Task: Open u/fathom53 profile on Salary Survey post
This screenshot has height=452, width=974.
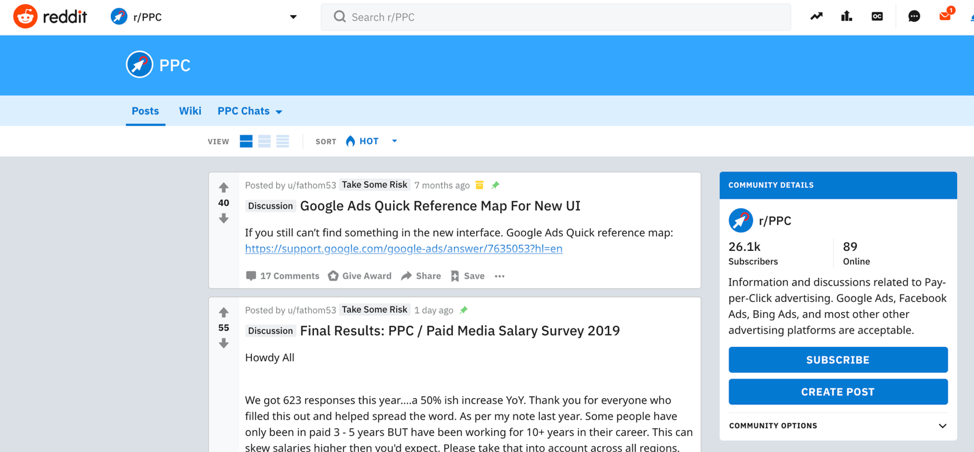Action: pos(311,310)
